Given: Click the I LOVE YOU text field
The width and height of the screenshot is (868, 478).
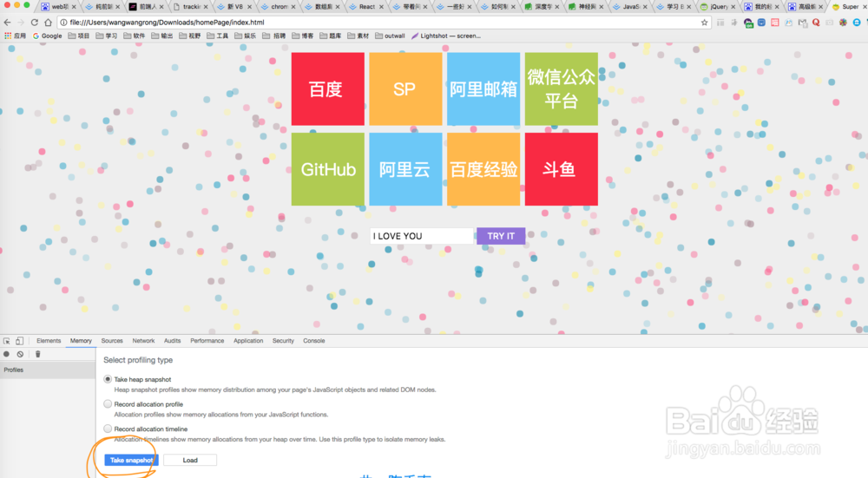Looking at the screenshot, I should pos(422,236).
